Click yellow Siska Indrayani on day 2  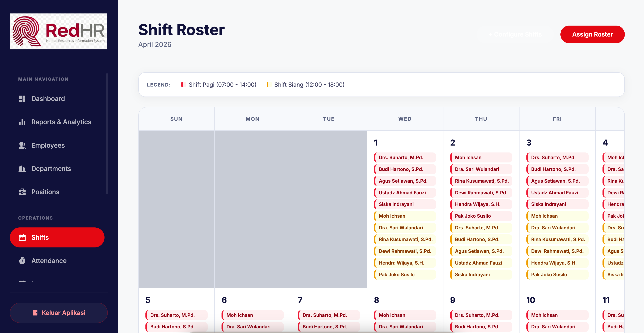[481, 275]
